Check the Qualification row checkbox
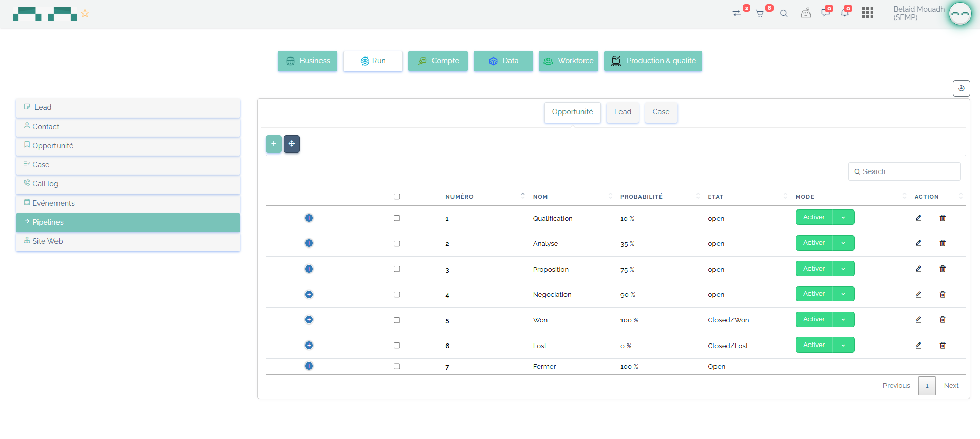The width and height of the screenshot is (980, 439). click(397, 218)
